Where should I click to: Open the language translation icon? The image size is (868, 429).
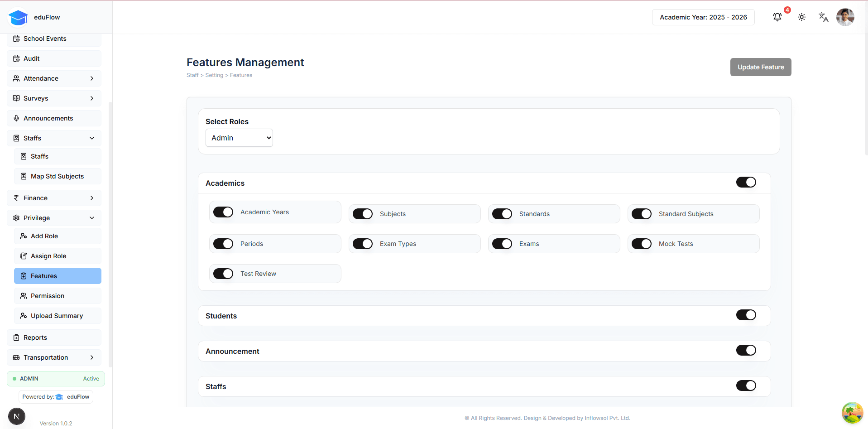(823, 17)
